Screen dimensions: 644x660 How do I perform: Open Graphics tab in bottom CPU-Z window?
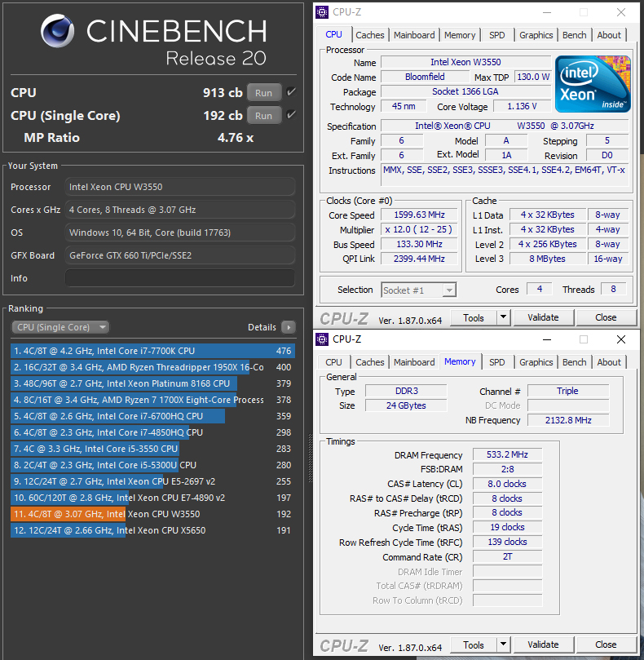[x=536, y=362]
